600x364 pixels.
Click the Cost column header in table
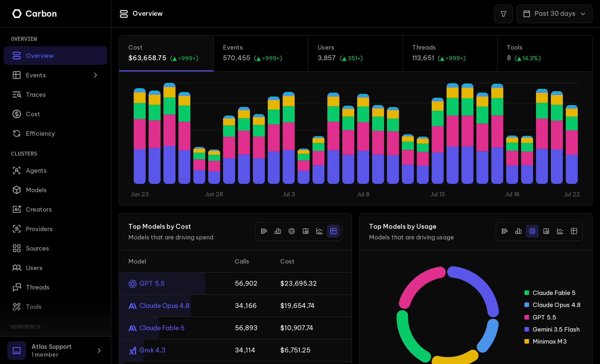click(x=287, y=262)
